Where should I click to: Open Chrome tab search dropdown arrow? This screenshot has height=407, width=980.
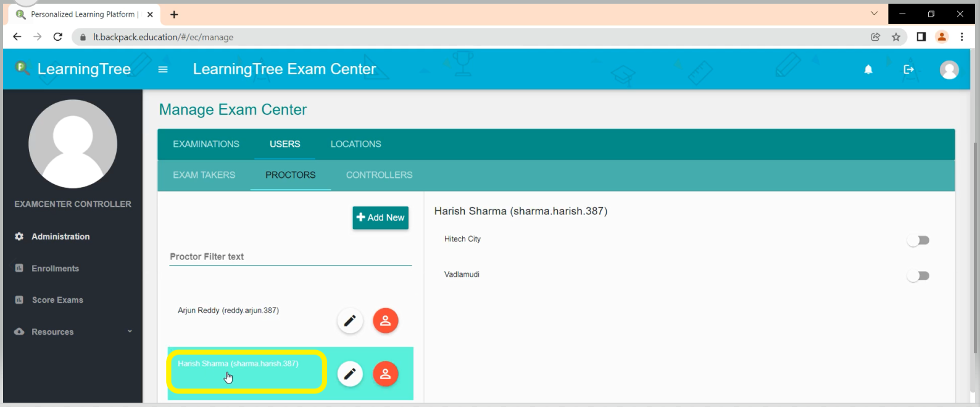[874, 14]
